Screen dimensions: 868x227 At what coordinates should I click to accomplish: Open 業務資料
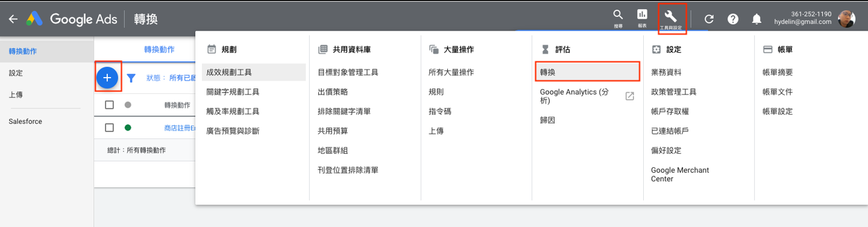click(x=666, y=72)
